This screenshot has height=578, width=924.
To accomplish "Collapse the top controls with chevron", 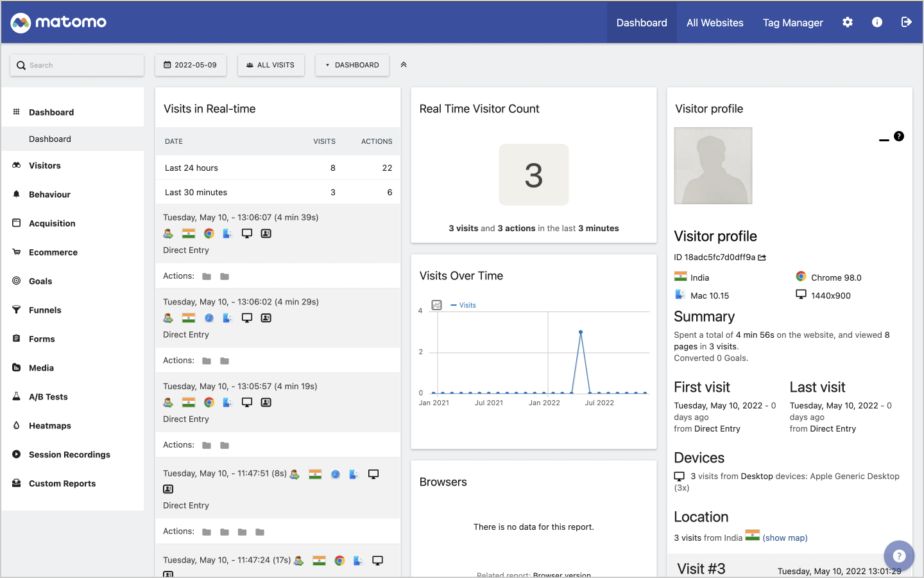I will point(404,65).
